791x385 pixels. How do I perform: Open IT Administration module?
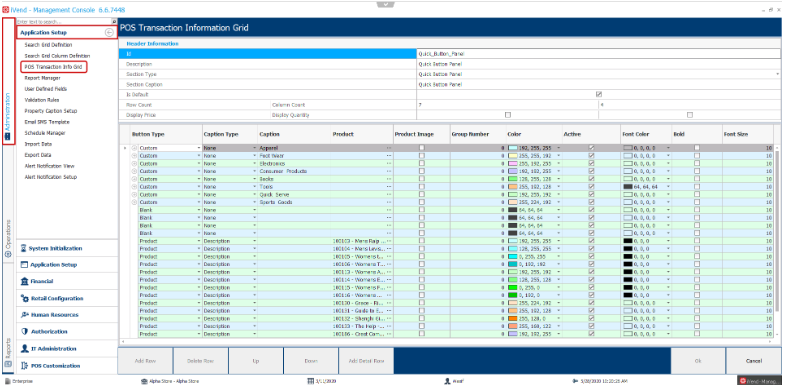pos(67,349)
